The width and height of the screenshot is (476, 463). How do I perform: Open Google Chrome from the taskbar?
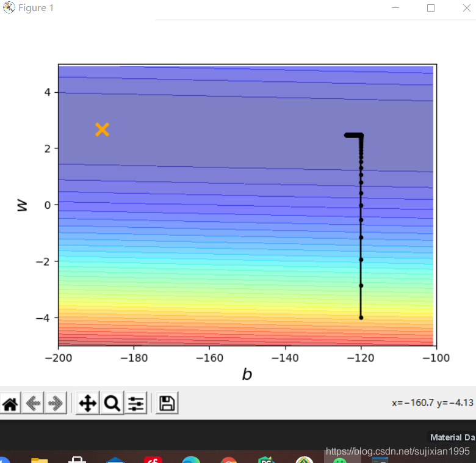(229, 460)
